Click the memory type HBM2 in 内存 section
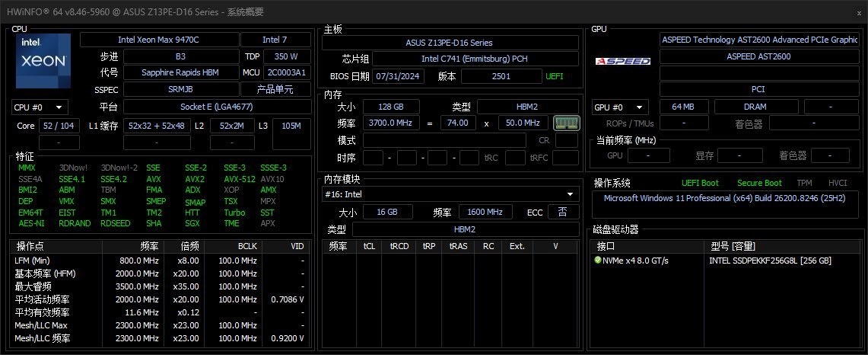The width and height of the screenshot is (868, 355). (527, 107)
